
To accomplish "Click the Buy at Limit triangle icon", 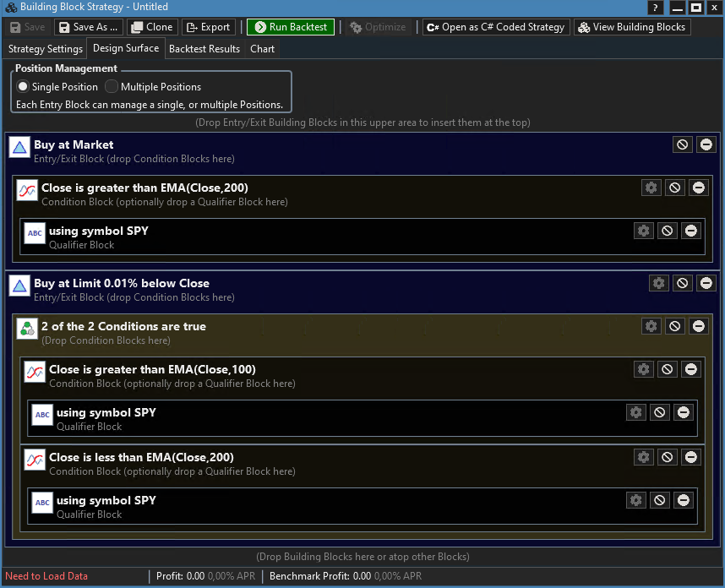I will [19, 286].
